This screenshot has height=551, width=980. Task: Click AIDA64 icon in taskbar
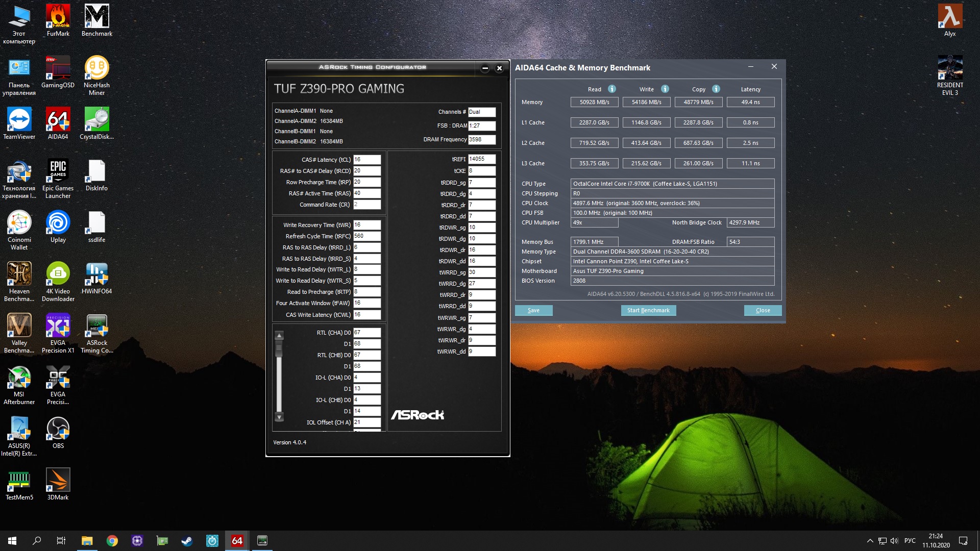(x=237, y=541)
